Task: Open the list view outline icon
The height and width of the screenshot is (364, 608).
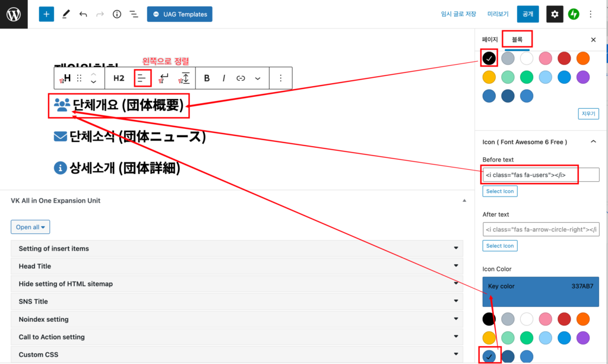Action: pyautogui.click(x=134, y=14)
